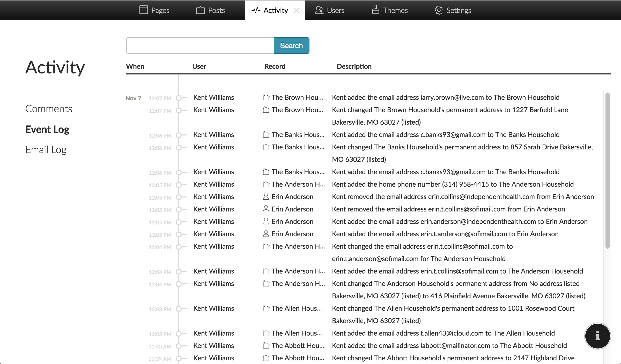Click person icon beside first Erin Anderson
This screenshot has width=621, height=364.
pyautogui.click(x=266, y=196)
